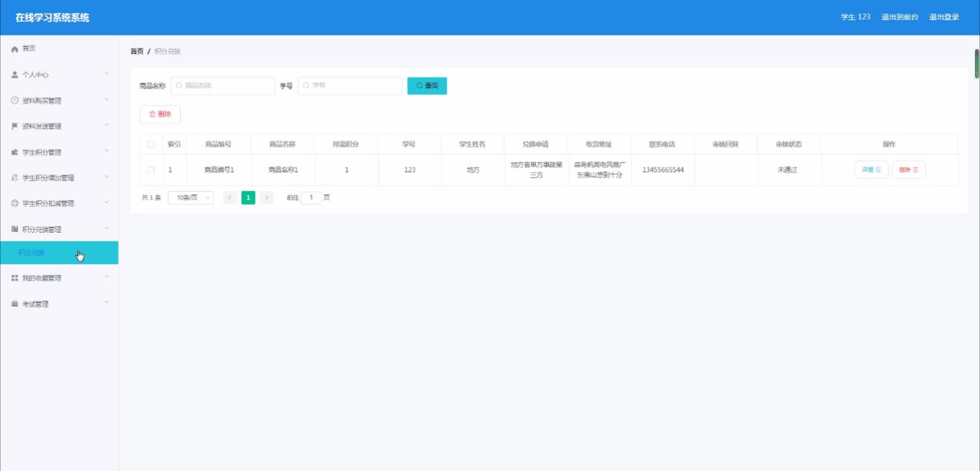Toggle the select-all checkbox in table header
Viewport: 980px width, 471px height.
tap(151, 144)
